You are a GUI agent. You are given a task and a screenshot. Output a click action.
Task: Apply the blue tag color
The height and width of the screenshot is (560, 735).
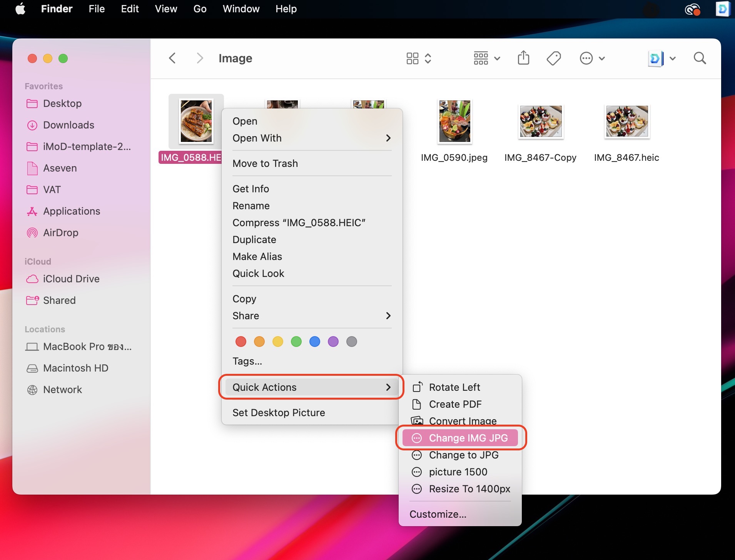[315, 342]
